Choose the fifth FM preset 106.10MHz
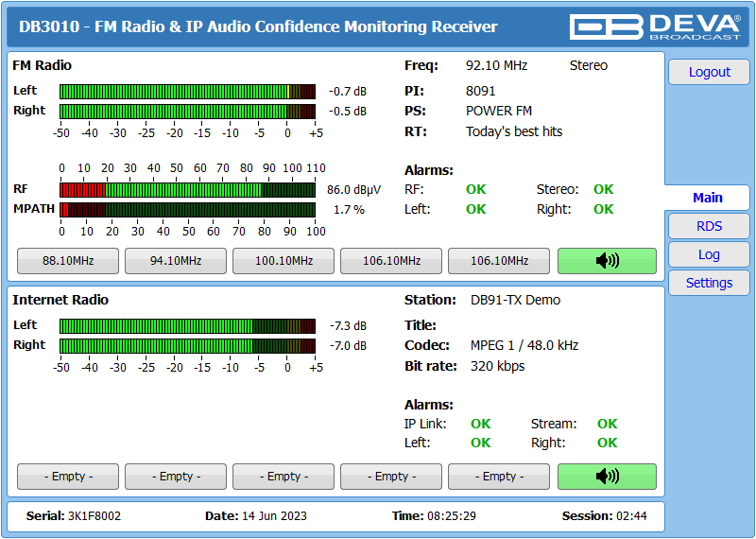The width and height of the screenshot is (756, 539). point(499,261)
